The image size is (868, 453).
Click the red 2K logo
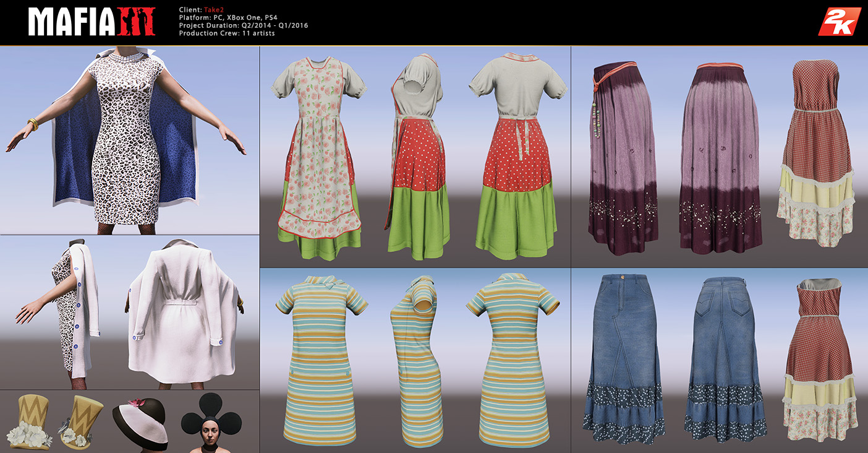tap(839, 22)
